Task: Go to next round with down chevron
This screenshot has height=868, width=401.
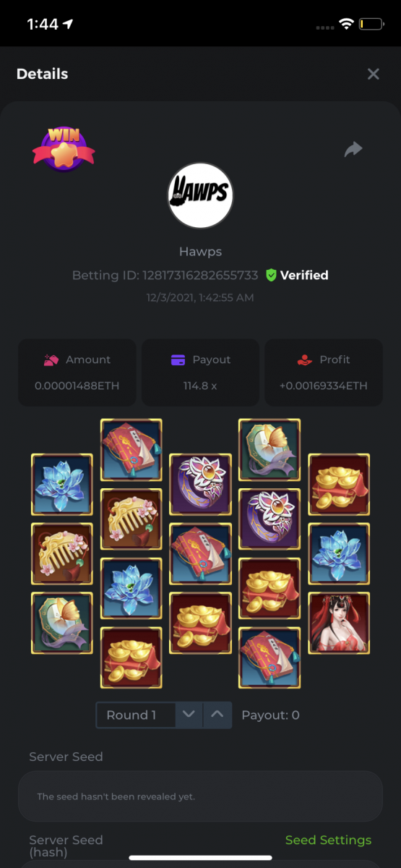Action: coord(189,715)
